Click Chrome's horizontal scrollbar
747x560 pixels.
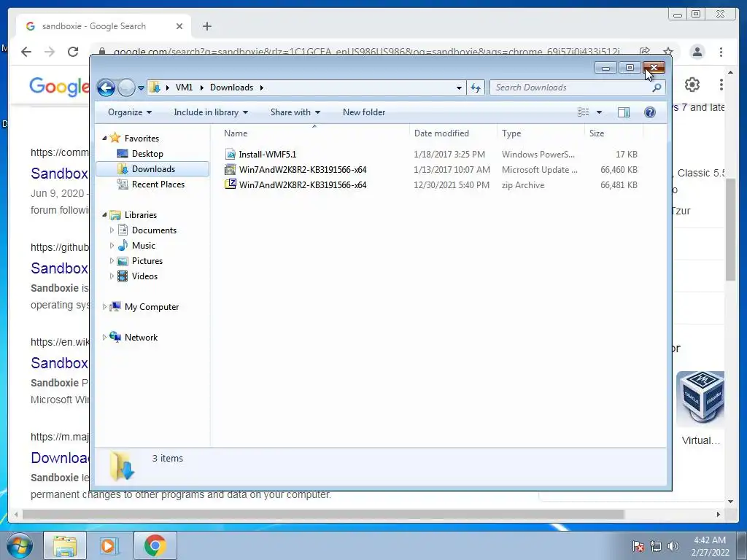pos(323,514)
